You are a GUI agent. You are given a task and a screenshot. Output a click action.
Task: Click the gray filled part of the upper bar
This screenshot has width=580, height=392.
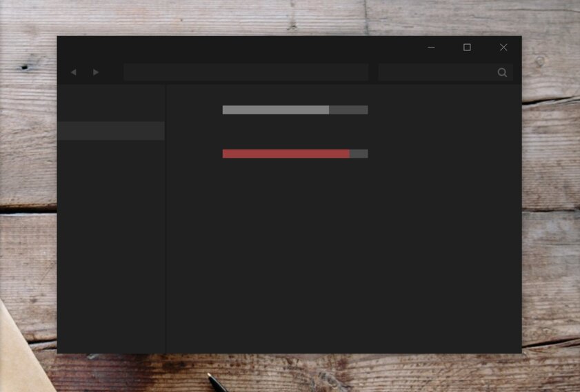tap(275, 110)
